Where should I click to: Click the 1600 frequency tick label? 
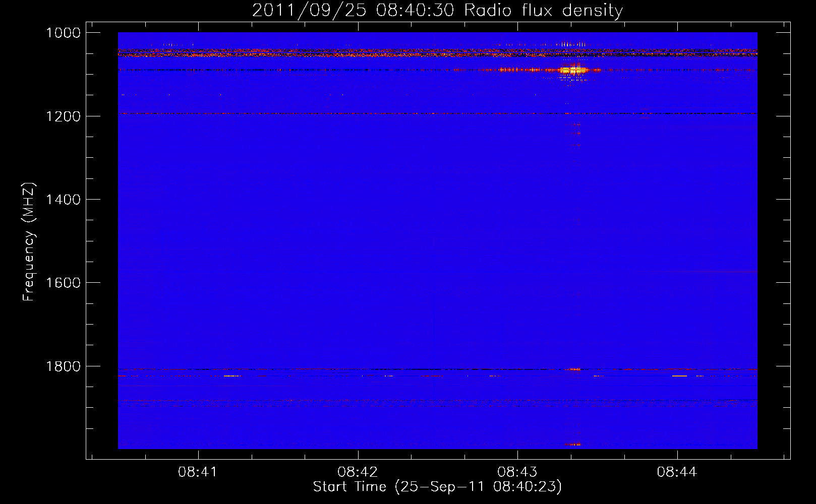(x=63, y=283)
